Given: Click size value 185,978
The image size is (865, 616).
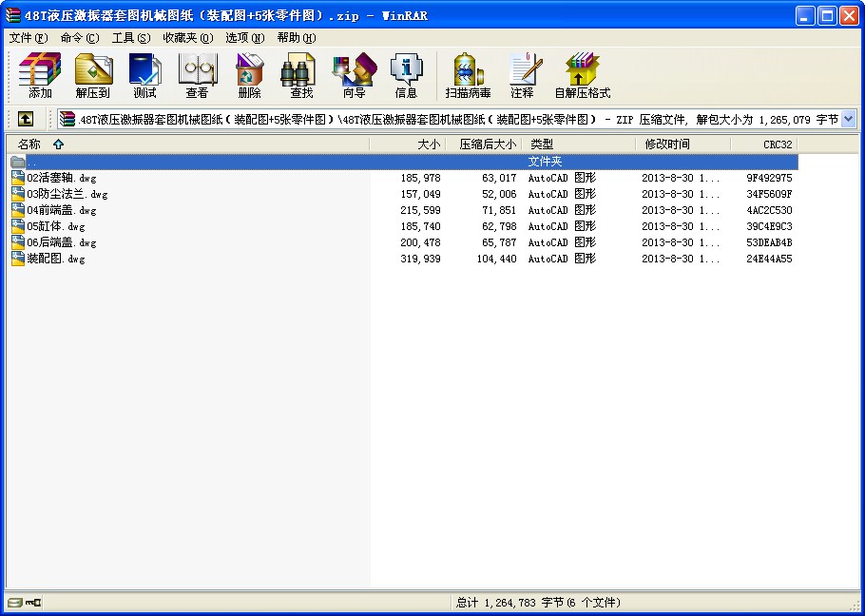Looking at the screenshot, I should click(x=420, y=178).
